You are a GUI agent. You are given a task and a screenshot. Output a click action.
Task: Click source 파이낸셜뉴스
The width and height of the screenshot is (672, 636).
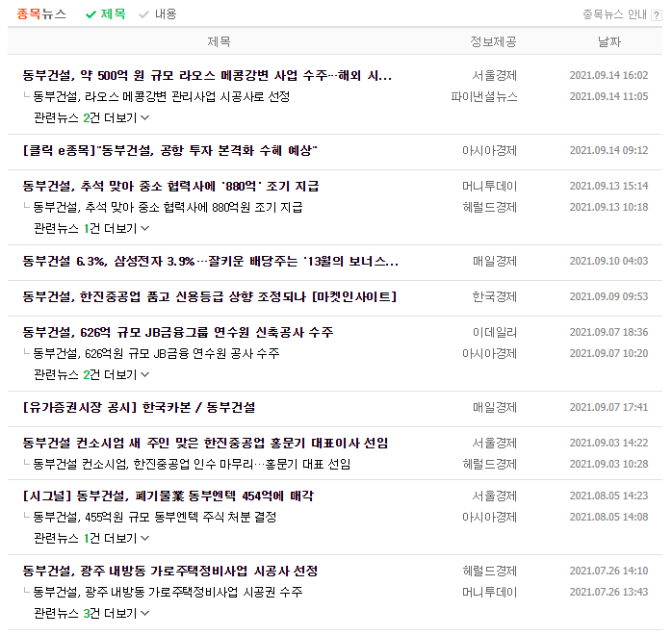(484, 96)
